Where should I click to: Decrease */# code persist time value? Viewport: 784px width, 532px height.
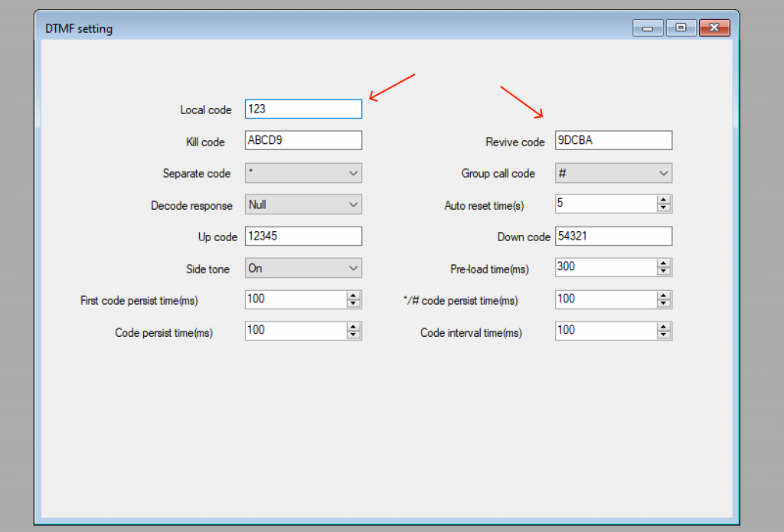[x=664, y=303]
